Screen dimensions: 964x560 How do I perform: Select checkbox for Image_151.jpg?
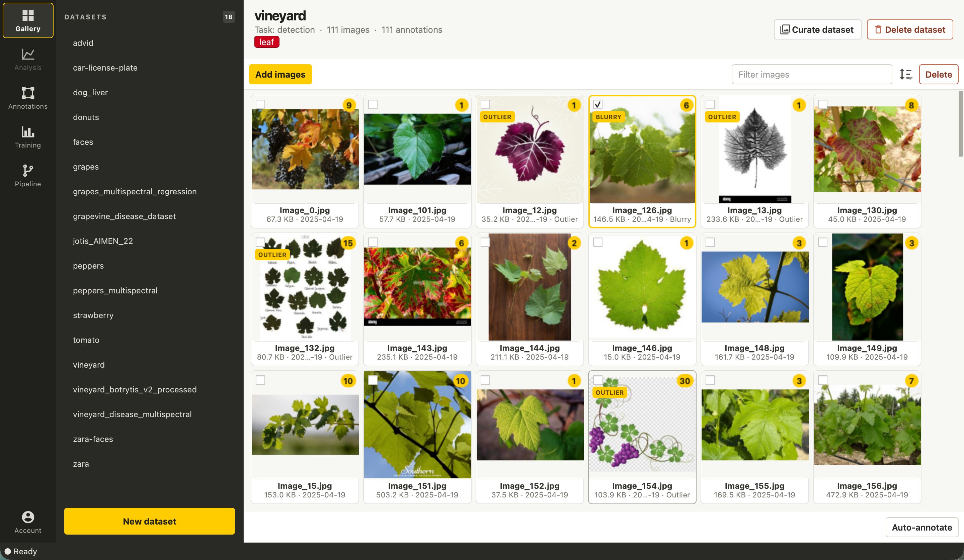[373, 380]
